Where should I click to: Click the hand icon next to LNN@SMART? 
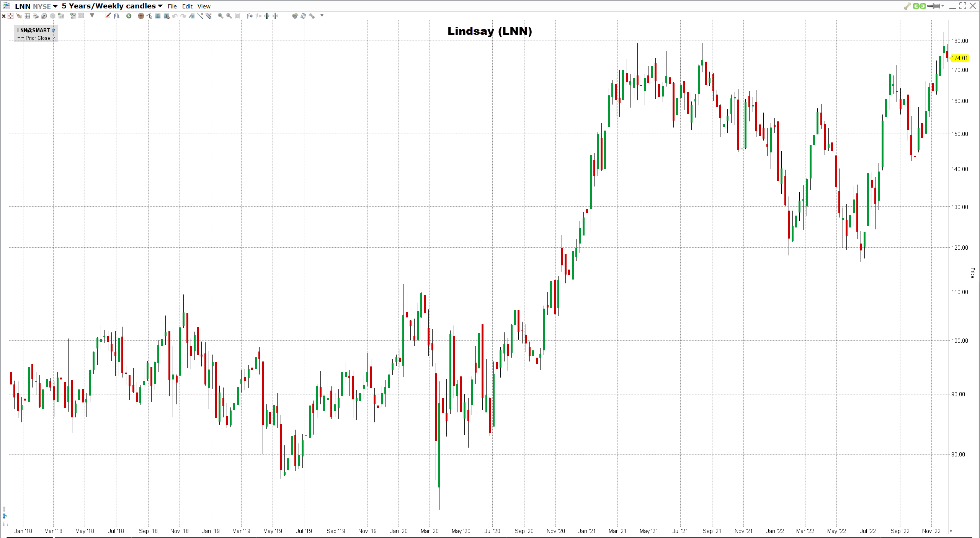pyautogui.click(x=53, y=30)
